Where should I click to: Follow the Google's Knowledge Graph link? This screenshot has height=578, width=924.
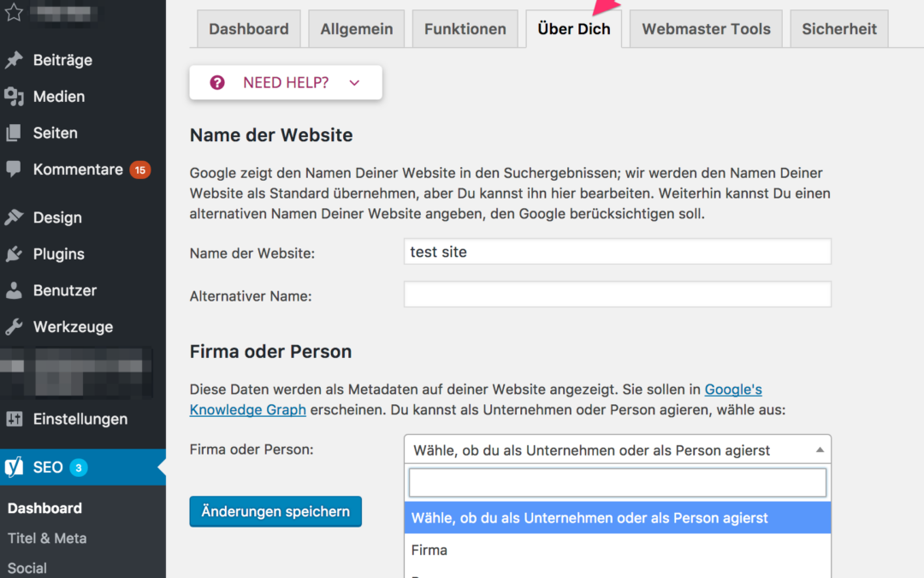(248, 409)
